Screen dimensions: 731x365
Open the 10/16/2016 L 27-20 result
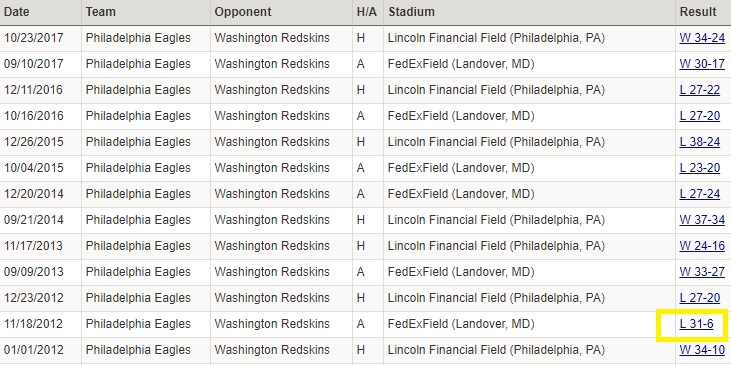point(699,116)
